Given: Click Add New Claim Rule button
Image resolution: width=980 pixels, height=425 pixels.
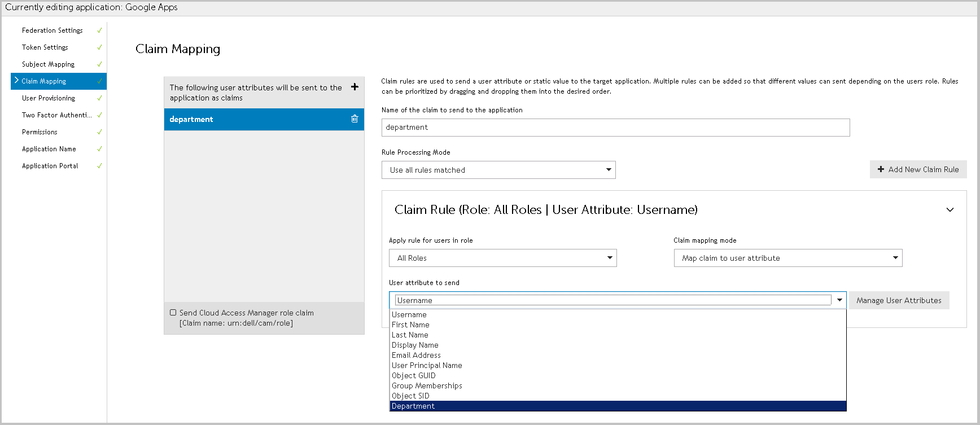Looking at the screenshot, I should pos(918,169).
